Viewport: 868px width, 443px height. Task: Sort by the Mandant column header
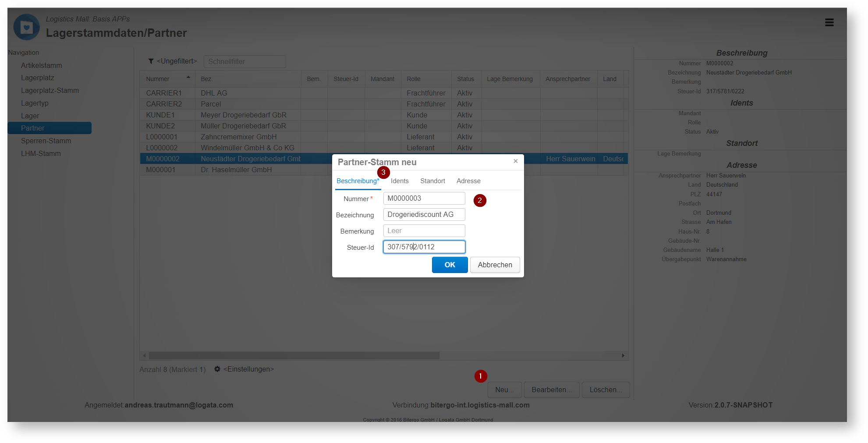383,79
